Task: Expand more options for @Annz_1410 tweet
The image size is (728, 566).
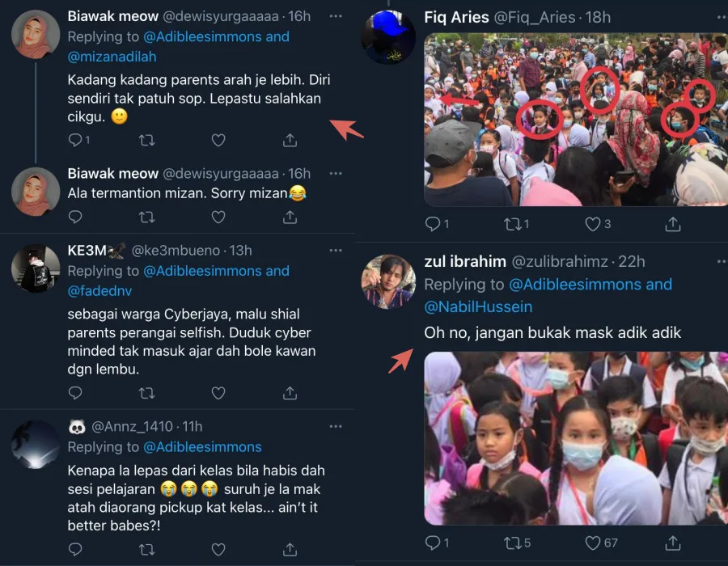Action: point(335,426)
